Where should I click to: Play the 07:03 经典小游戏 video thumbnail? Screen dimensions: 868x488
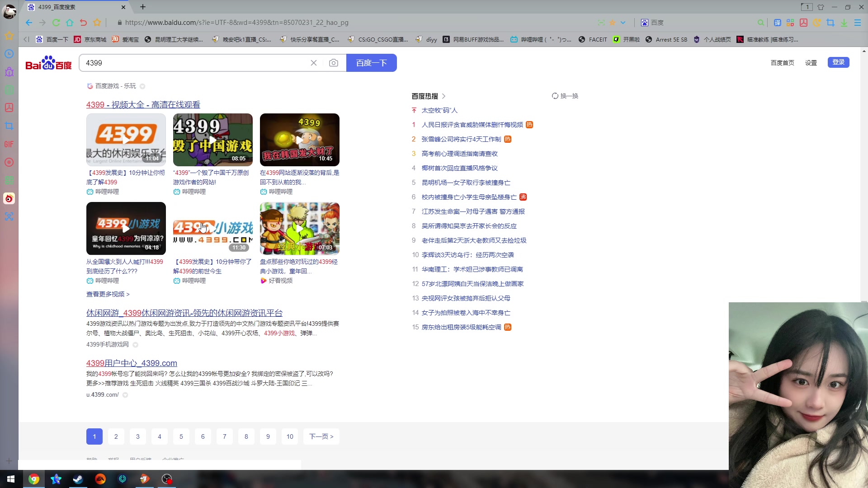(300, 229)
